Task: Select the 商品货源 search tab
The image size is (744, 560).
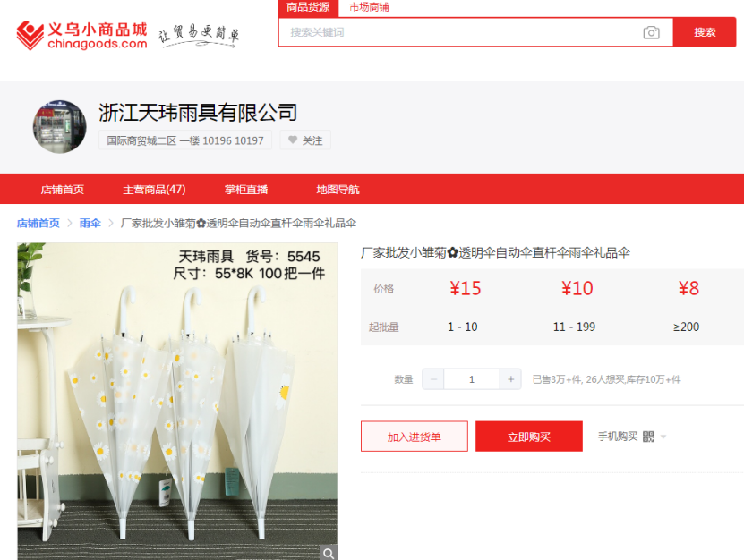Action: (308, 7)
